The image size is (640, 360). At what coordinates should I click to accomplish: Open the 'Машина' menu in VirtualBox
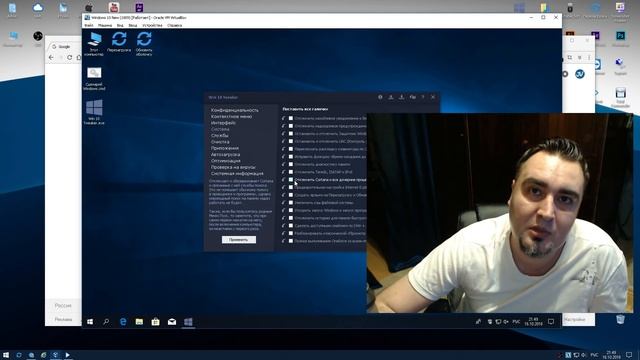(x=105, y=25)
